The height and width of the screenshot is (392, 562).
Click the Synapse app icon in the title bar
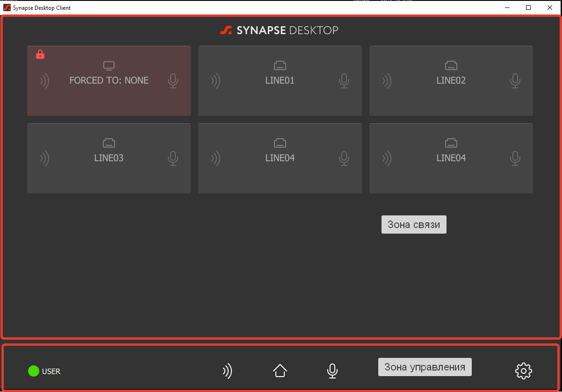7,7
